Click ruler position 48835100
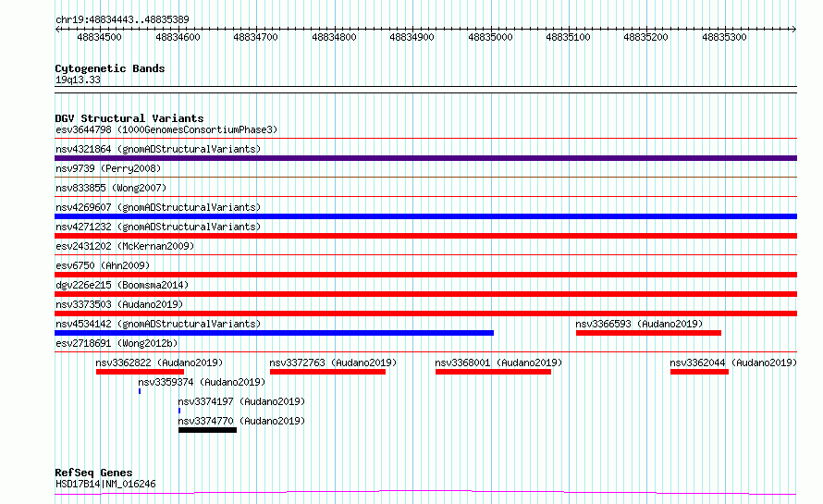Viewport: 823px width, 504px height. [x=569, y=37]
